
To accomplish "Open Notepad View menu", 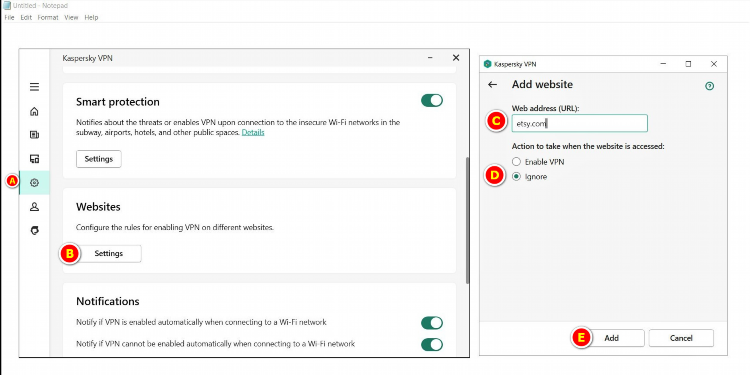I will coord(71,17).
